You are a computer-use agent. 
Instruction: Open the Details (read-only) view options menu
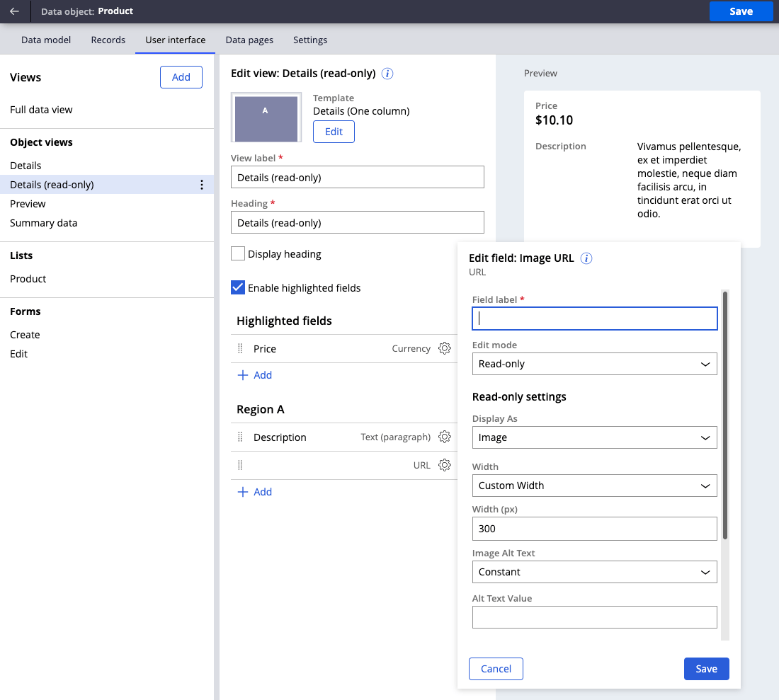point(202,185)
